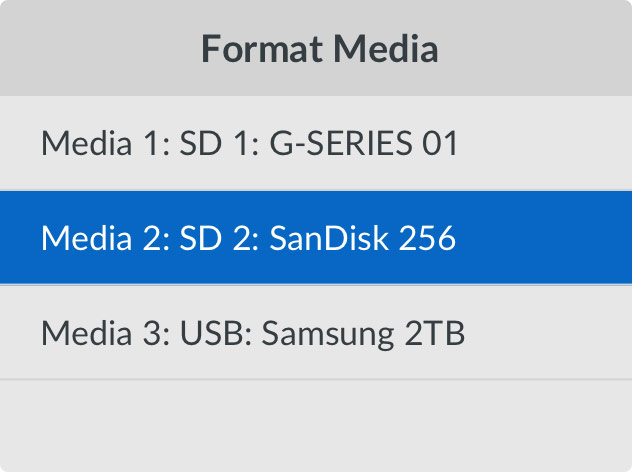Choose the Samsung 2TB USB drive
The width and height of the screenshot is (632, 472).
(x=316, y=332)
